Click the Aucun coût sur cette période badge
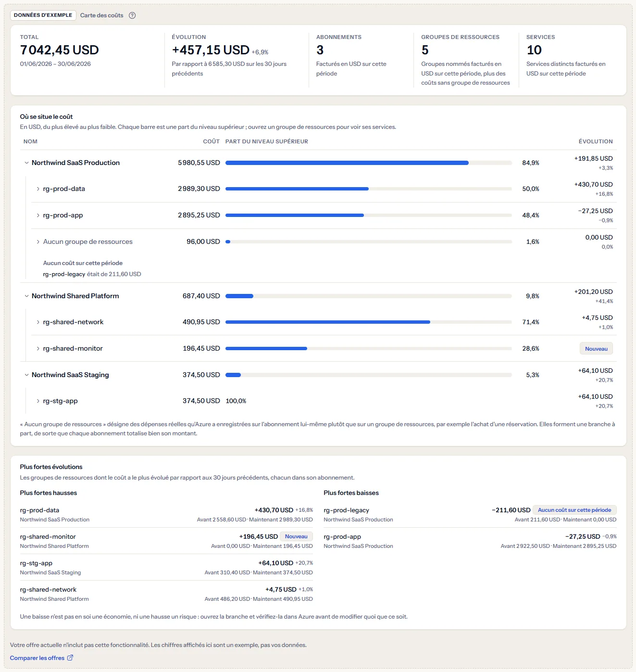This screenshot has height=672, width=636. click(574, 510)
